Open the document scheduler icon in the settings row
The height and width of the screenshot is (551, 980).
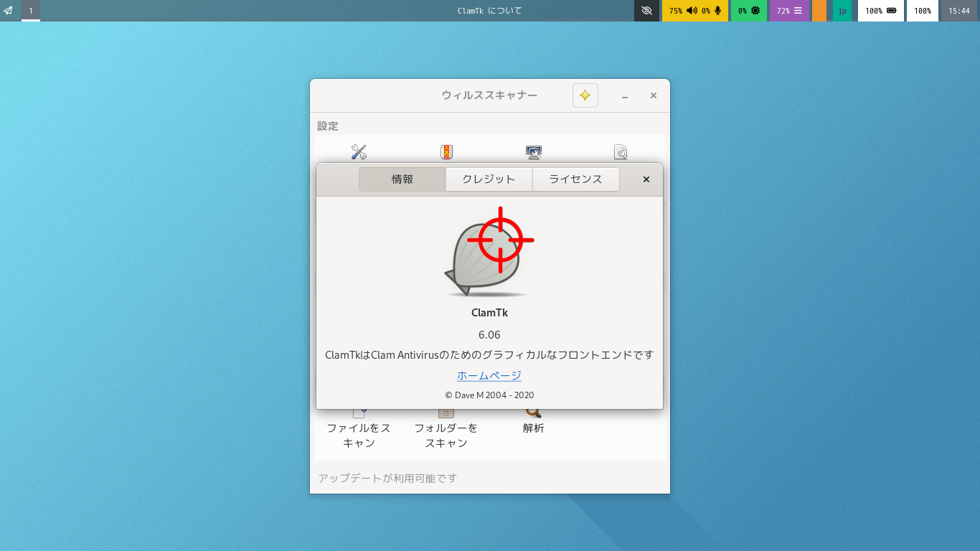click(621, 152)
